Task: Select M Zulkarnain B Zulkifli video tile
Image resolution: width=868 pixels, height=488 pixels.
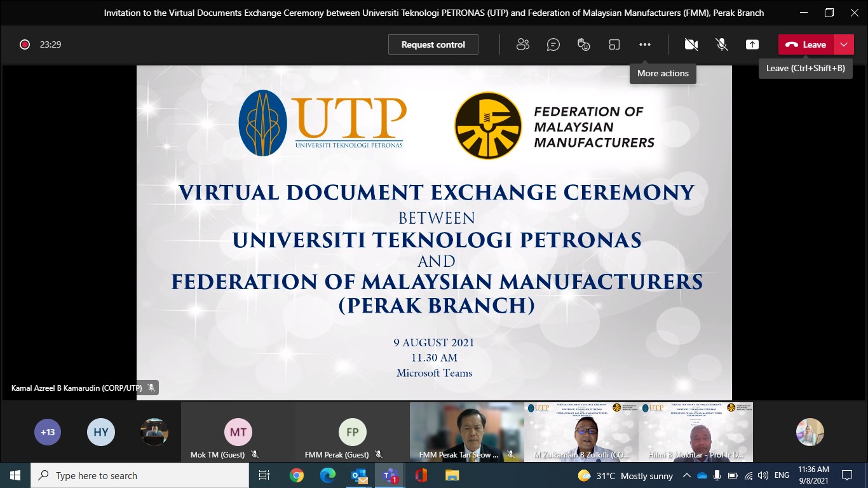Action: 581,432
